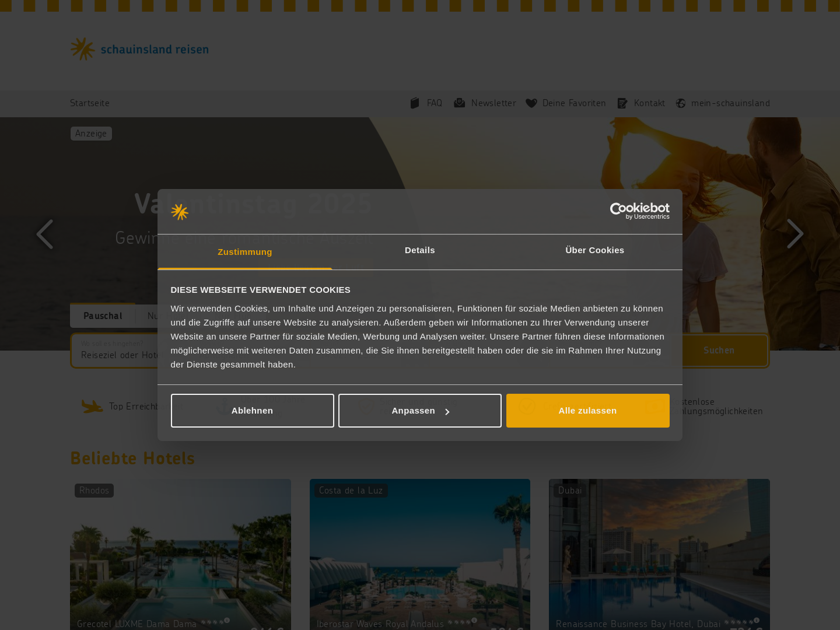840x630 pixels.
Task: Click the Top Erreichbarkeit text
Action: point(145,407)
